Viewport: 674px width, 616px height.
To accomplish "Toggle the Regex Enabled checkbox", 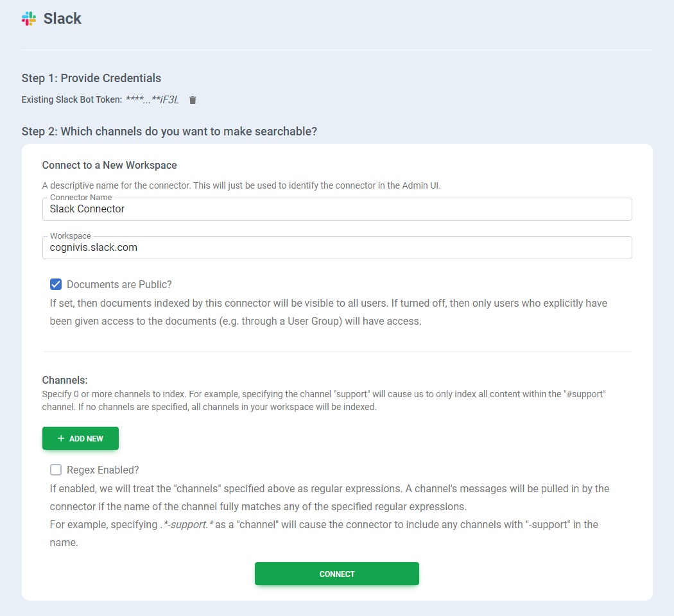I will coord(56,470).
